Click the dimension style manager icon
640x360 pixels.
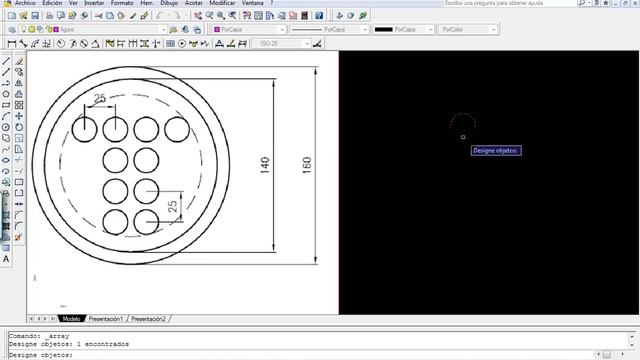point(318,43)
